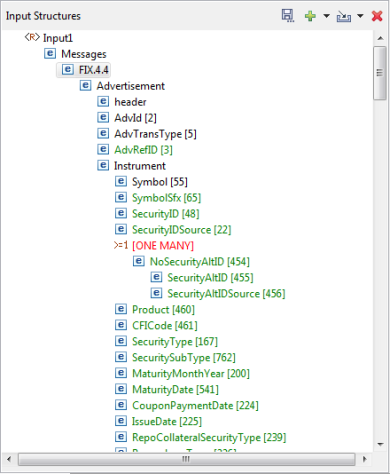Click the red X delete icon
This screenshot has width=390, height=474.
377,16
